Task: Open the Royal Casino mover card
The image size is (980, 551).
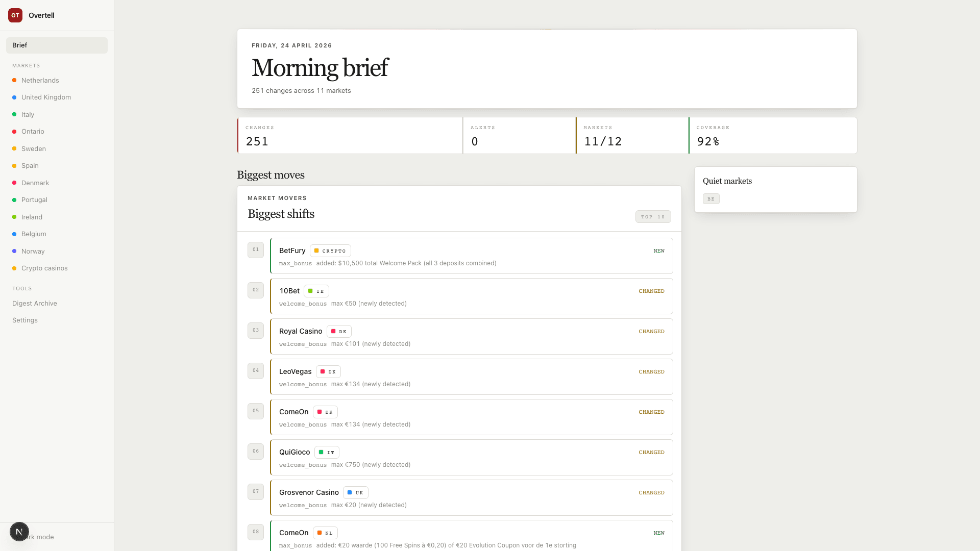Action: 471,337
